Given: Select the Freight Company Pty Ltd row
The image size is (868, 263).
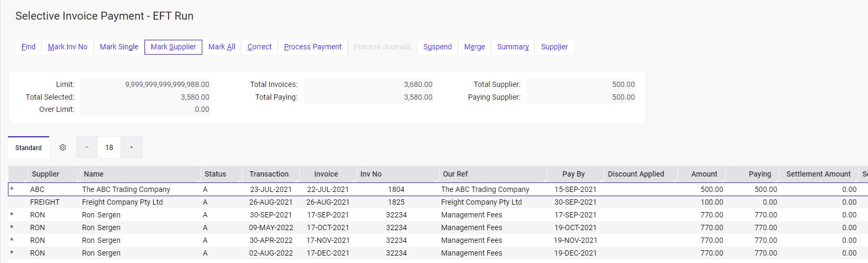Looking at the screenshot, I should [122, 202].
